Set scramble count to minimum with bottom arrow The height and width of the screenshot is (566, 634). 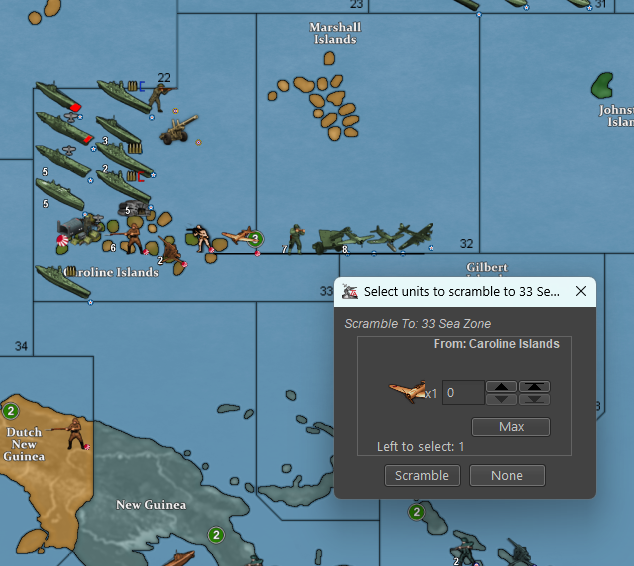pyautogui.click(x=535, y=399)
